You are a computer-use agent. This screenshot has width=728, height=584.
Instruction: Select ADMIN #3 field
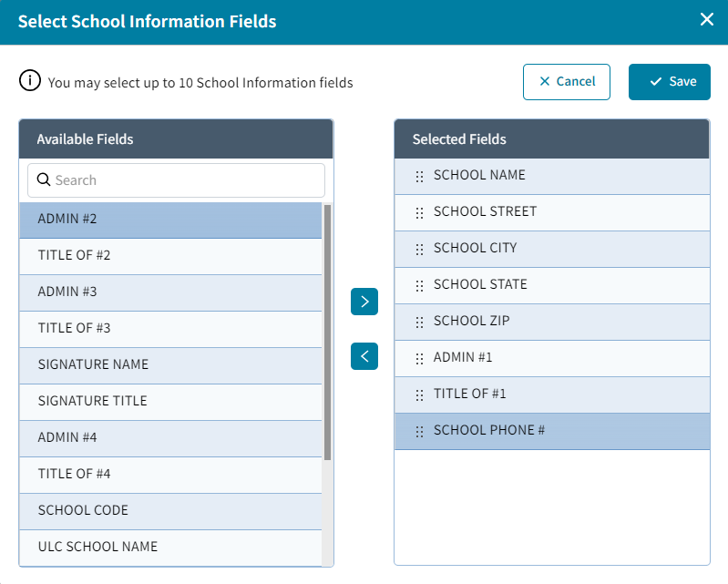coord(170,293)
